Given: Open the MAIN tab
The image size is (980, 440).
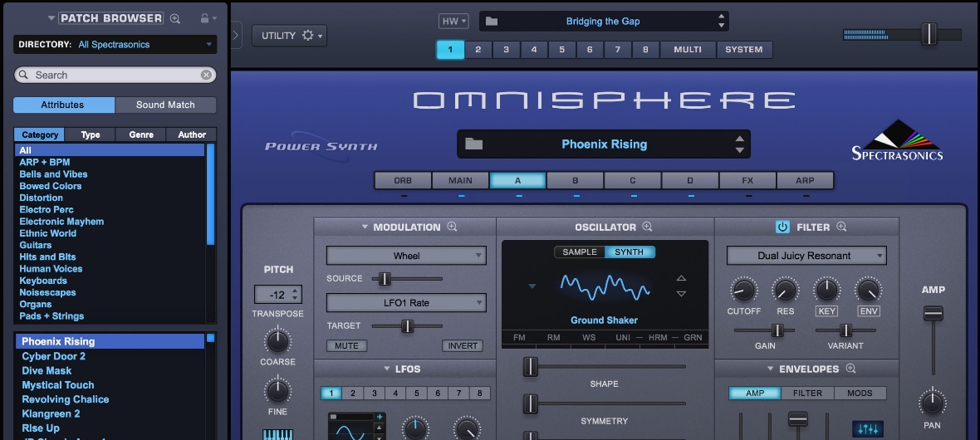Looking at the screenshot, I should 461,181.
